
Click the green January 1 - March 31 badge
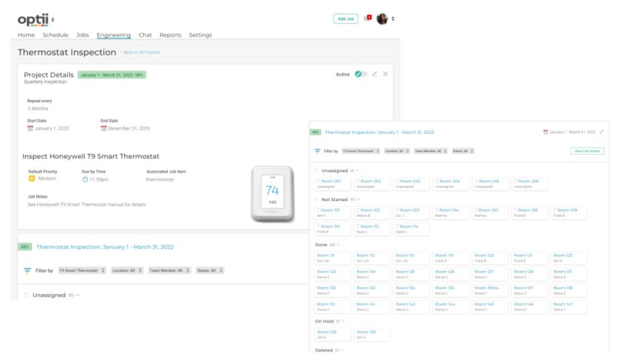pos(112,74)
